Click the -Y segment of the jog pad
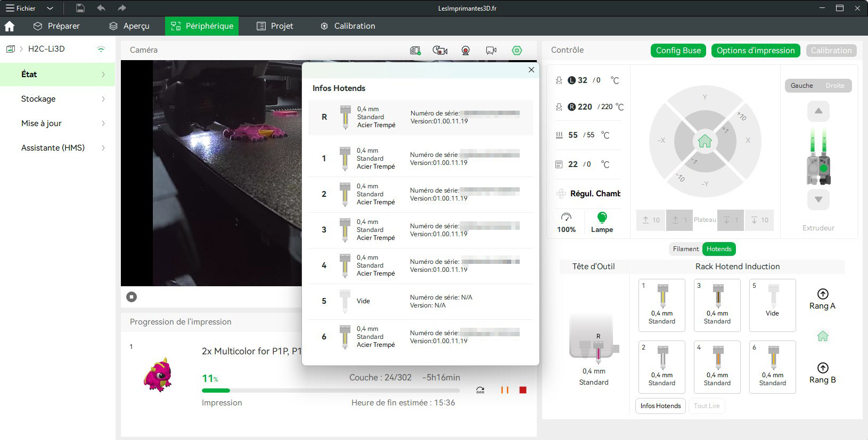The height and width of the screenshot is (440, 868). coord(705,184)
